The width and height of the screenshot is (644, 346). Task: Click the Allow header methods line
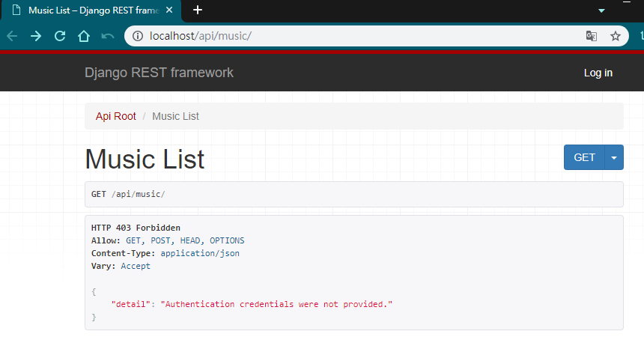point(168,240)
